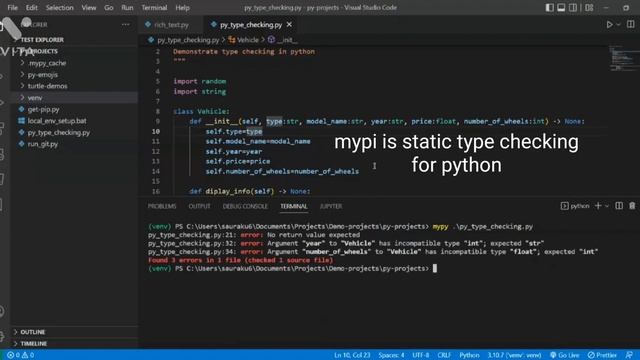Toggle the bottom panel layout icon

click(561, 8)
